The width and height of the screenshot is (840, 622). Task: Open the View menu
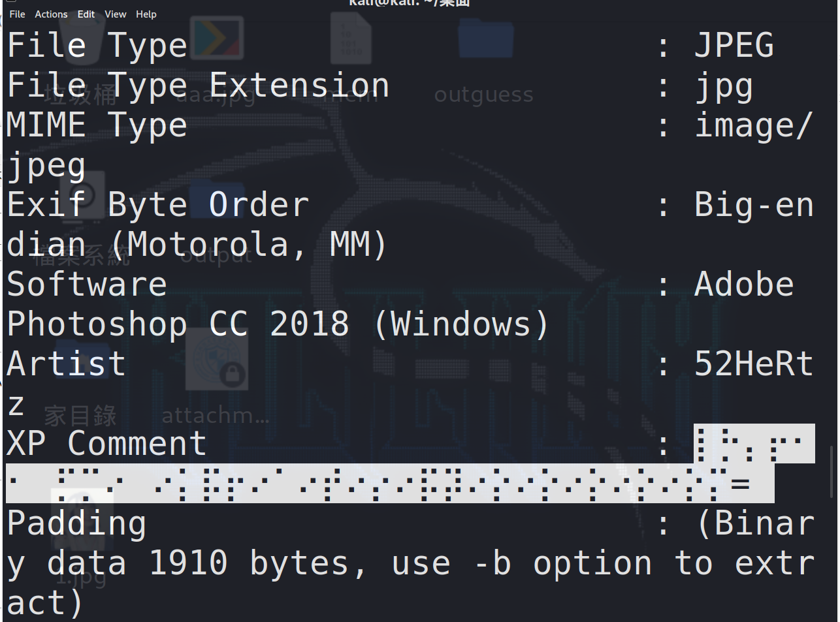(116, 14)
